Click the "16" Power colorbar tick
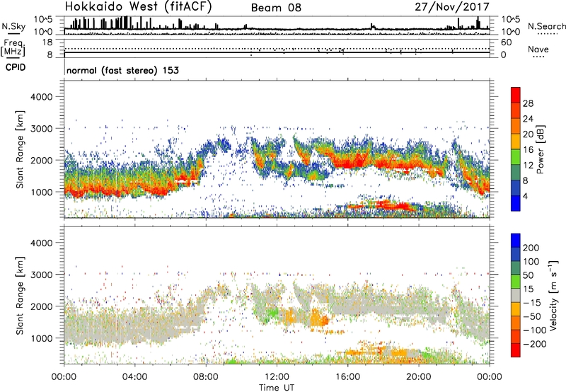The image size is (566, 392). [x=528, y=150]
